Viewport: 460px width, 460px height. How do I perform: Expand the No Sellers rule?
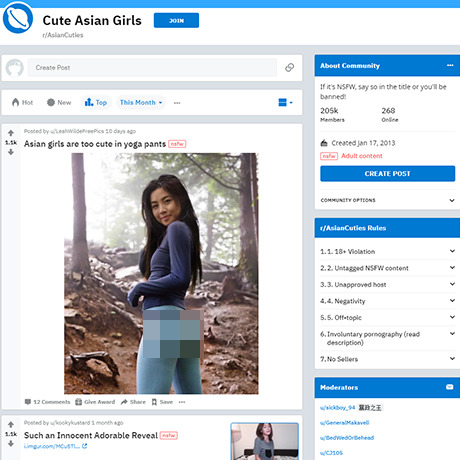point(387,359)
